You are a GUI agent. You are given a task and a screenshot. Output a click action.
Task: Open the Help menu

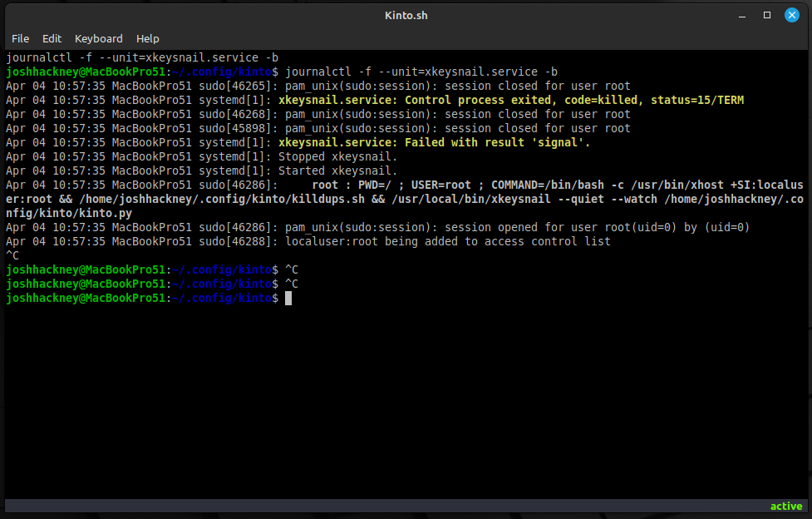click(147, 38)
